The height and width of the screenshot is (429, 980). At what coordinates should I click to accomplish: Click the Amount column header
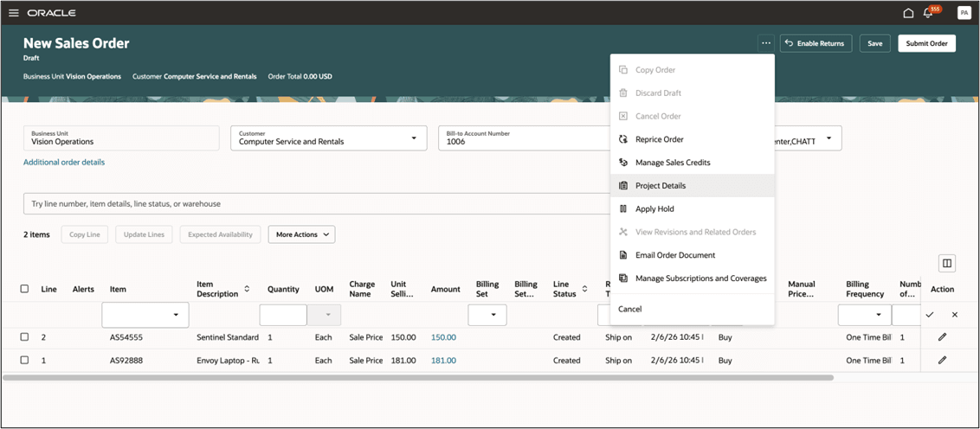tap(445, 289)
